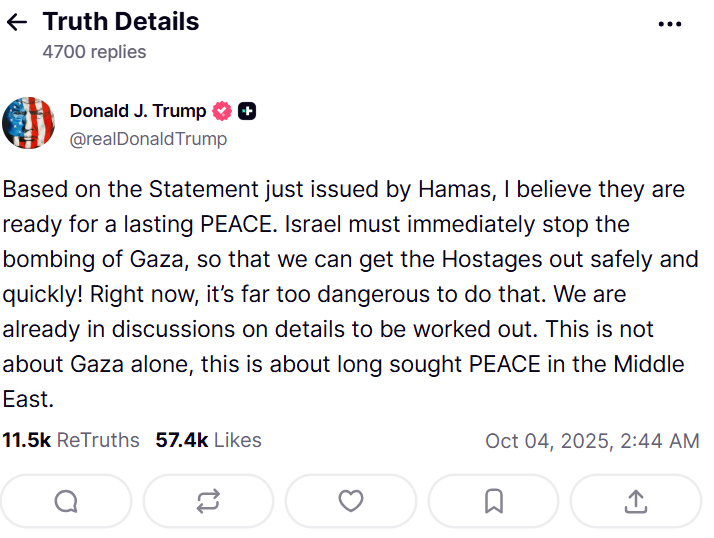This screenshot has width=714, height=538.
Task: Click the 4700 replies count
Action: pos(94,52)
